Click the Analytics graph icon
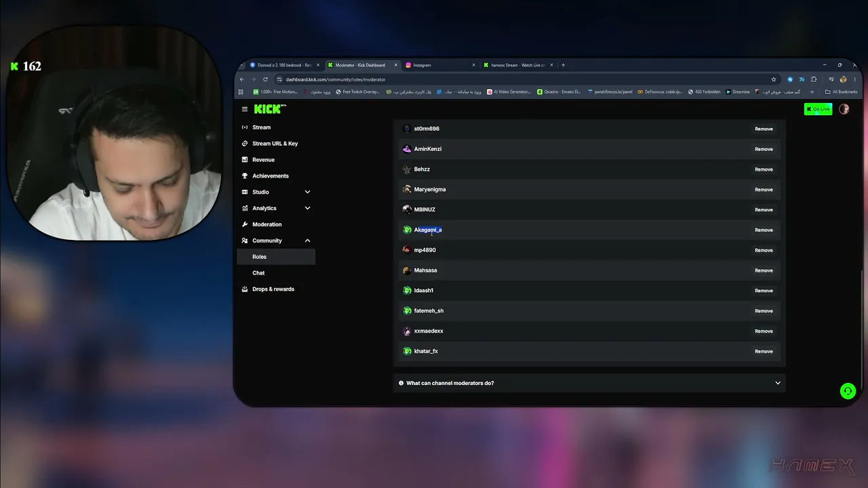Viewport: 868px width, 488px height. click(x=245, y=208)
